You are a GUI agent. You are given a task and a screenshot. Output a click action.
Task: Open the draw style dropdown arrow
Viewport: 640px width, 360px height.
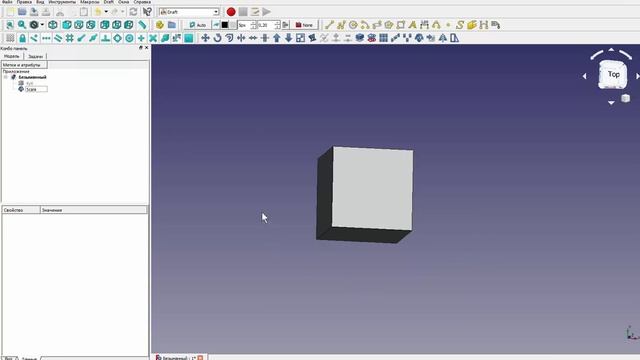pos(42,25)
